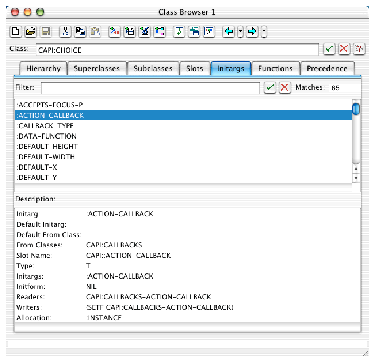Click the window resize grip at the bottom corner

365,353
